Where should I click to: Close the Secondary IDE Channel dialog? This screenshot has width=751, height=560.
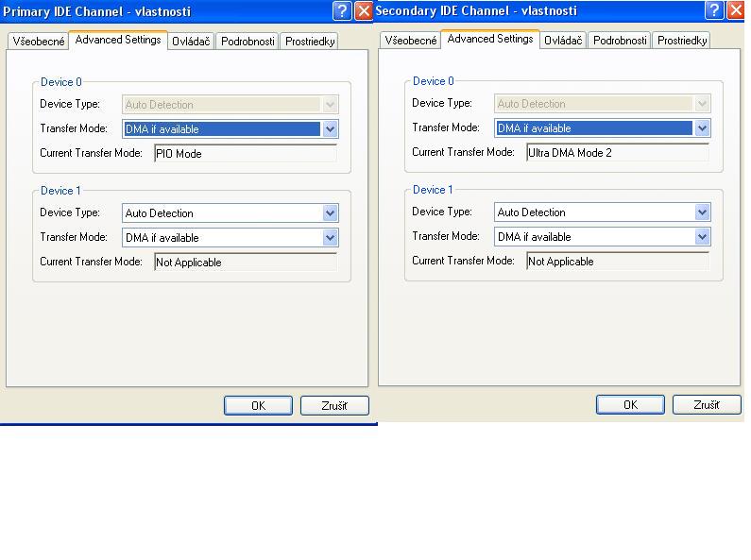(735, 10)
